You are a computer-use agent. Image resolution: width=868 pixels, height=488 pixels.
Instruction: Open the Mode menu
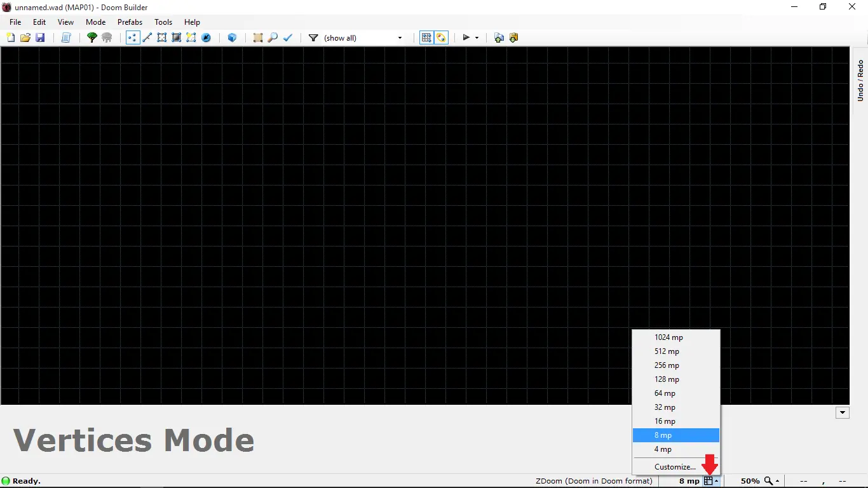96,22
